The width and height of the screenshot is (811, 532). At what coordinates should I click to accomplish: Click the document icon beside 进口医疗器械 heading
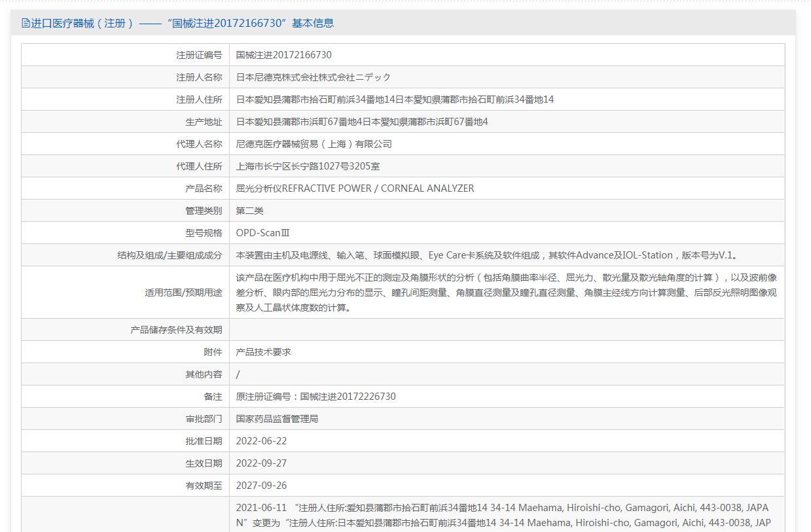tap(26, 24)
